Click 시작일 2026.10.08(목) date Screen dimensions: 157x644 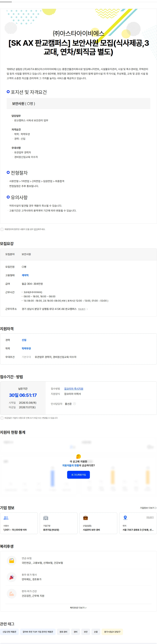27,403
